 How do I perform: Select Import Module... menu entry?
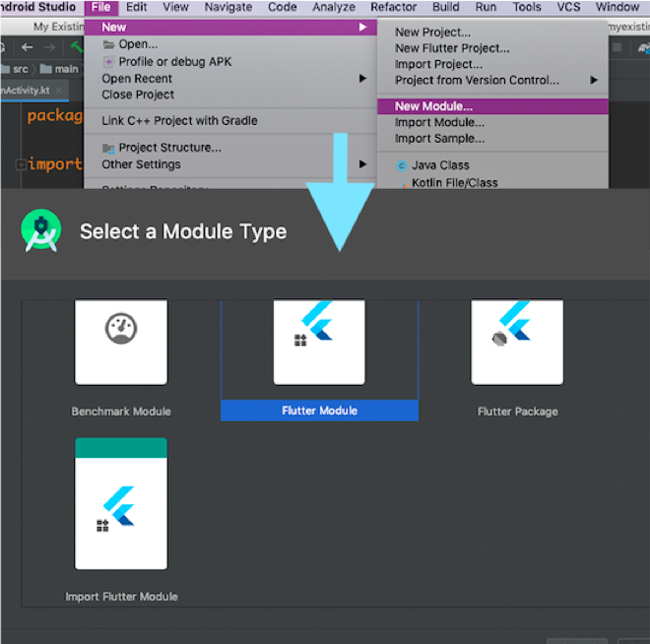click(439, 123)
